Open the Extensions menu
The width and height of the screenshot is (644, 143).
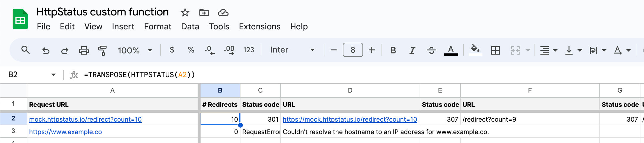pos(260,26)
